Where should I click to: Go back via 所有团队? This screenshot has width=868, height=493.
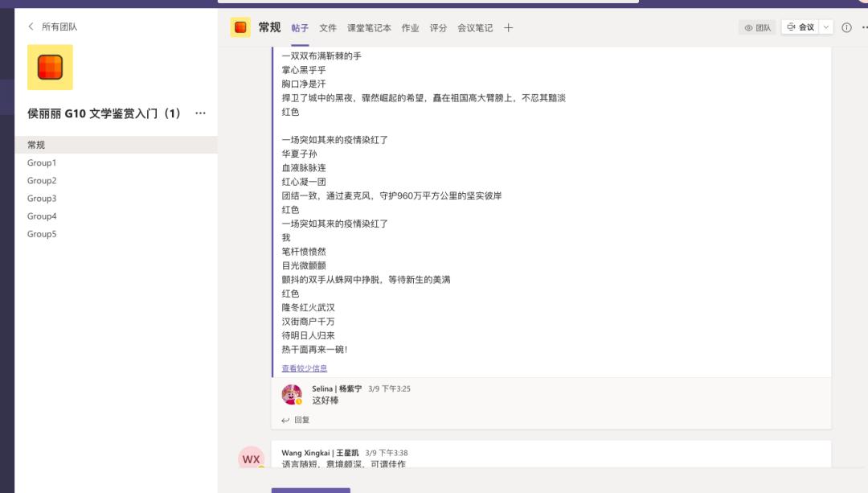coord(46,26)
